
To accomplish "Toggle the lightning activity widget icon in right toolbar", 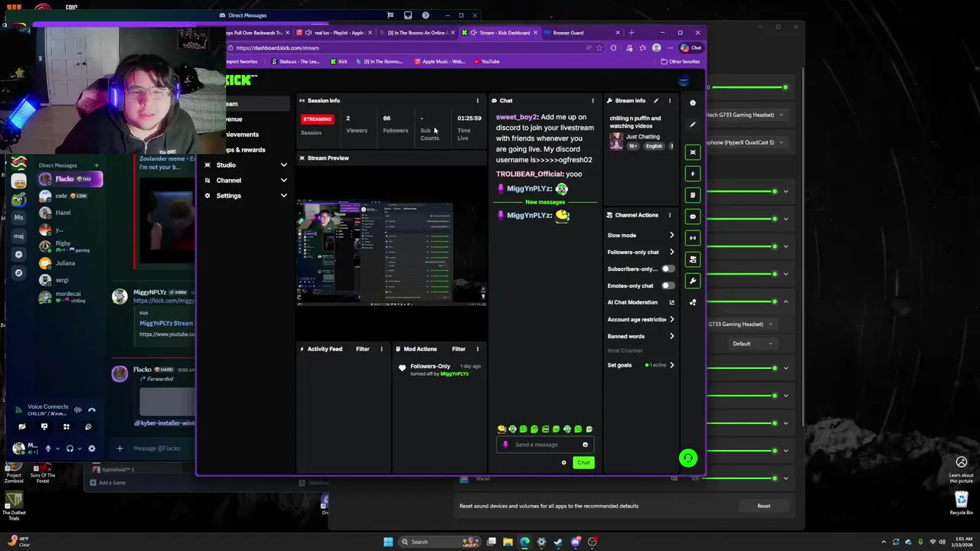I will pos(693,174).
